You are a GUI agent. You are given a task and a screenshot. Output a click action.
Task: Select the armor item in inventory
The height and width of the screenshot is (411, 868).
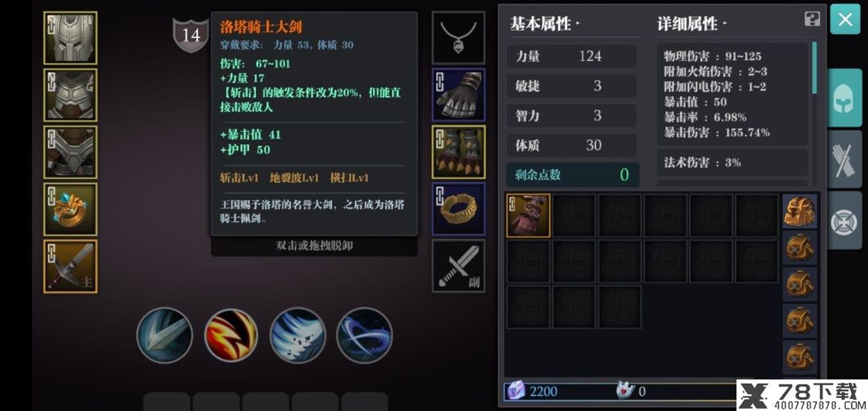[529, 216]
